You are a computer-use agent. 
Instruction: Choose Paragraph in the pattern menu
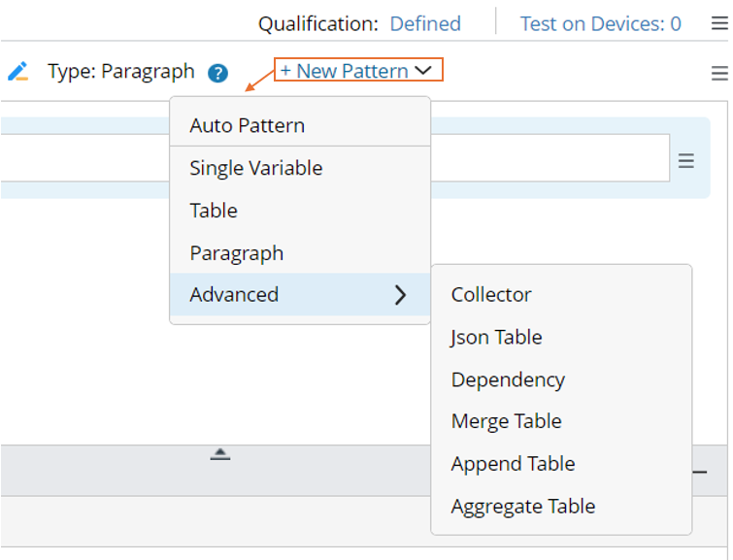(237, 253)
